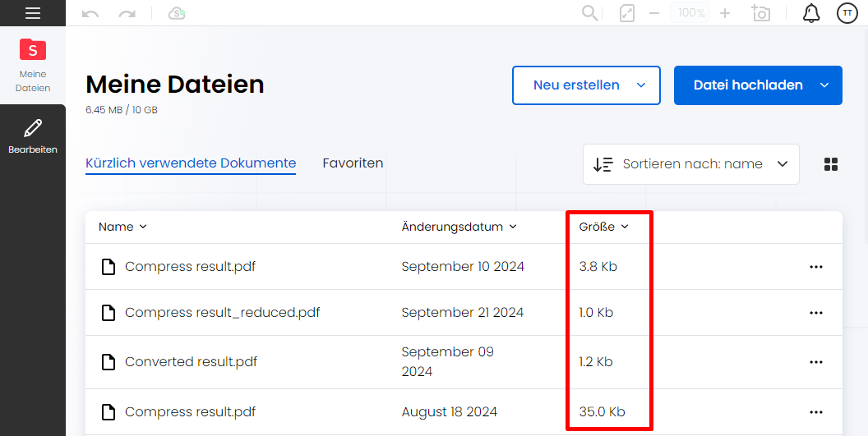The height and width of the screenshot is (436, 868).
Task: Open Bearbeiten in the sidebar
Action: 33,136
